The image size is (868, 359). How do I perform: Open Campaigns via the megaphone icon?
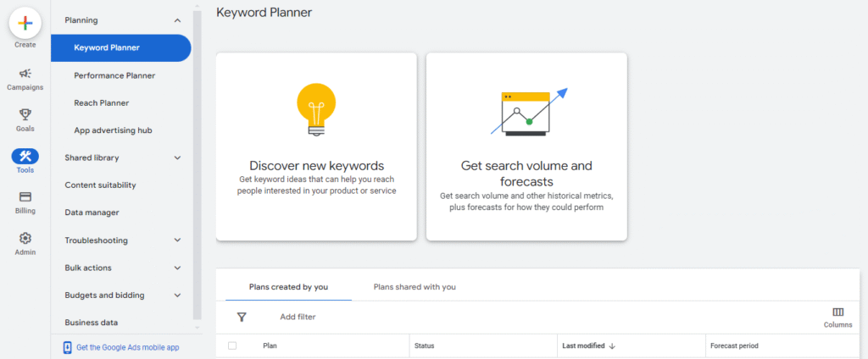tap(25, 74)
